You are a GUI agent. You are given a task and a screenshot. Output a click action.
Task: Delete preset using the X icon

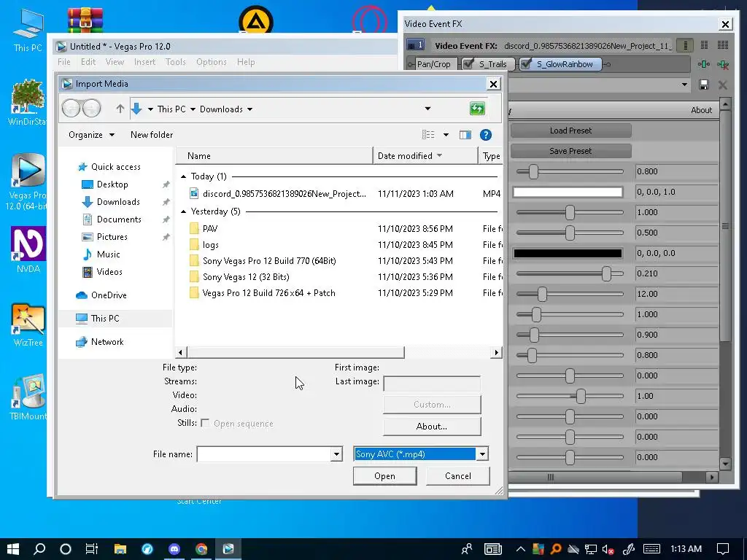tap(723, 85)
